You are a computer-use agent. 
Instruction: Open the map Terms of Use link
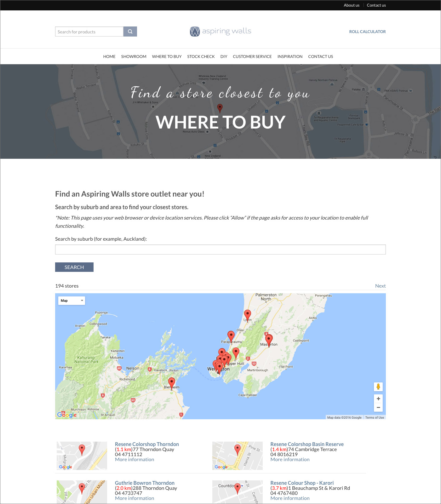tap(375, 417)
